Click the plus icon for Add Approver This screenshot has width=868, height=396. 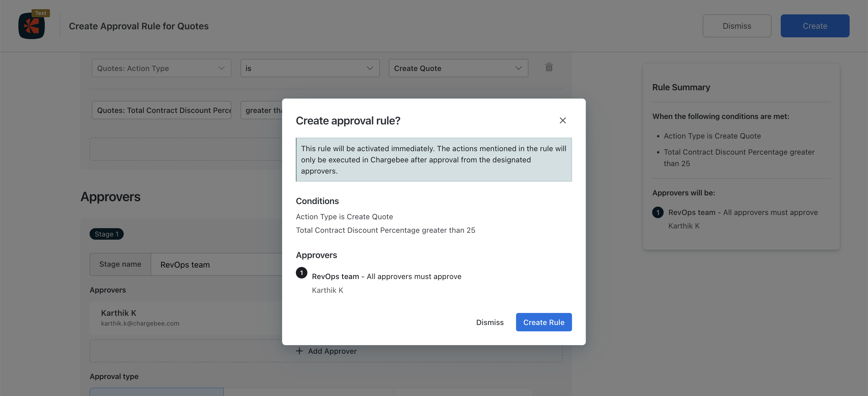pos(299,351)
